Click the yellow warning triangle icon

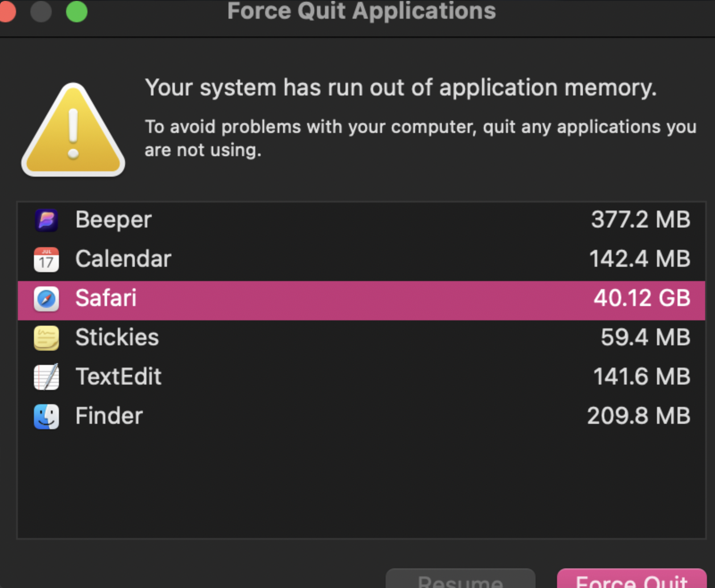73,132
